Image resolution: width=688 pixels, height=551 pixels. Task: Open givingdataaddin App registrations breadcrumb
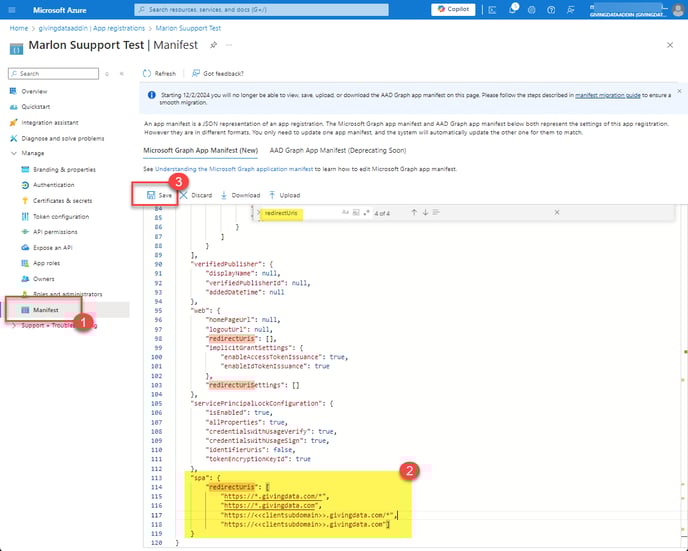(92, 28)
